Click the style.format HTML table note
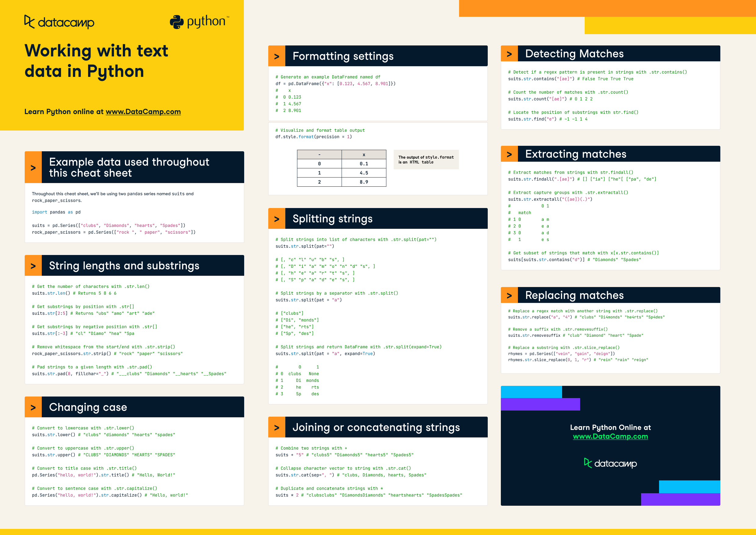This screenshot has width=756, height=535. [426, 160]
